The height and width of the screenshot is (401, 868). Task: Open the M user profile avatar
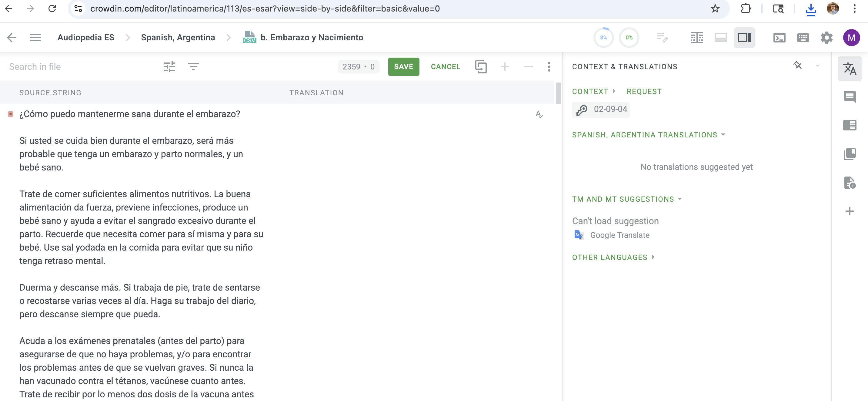851,37
